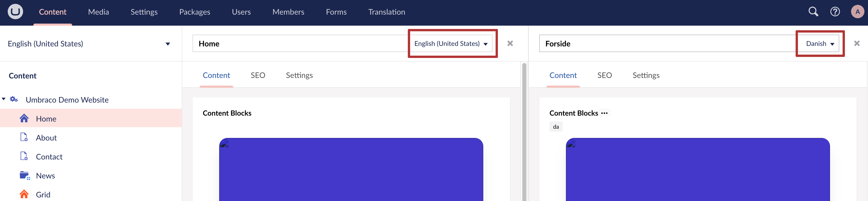Click the ellipsis next to Danish Content Blocks

click(604, 113)
